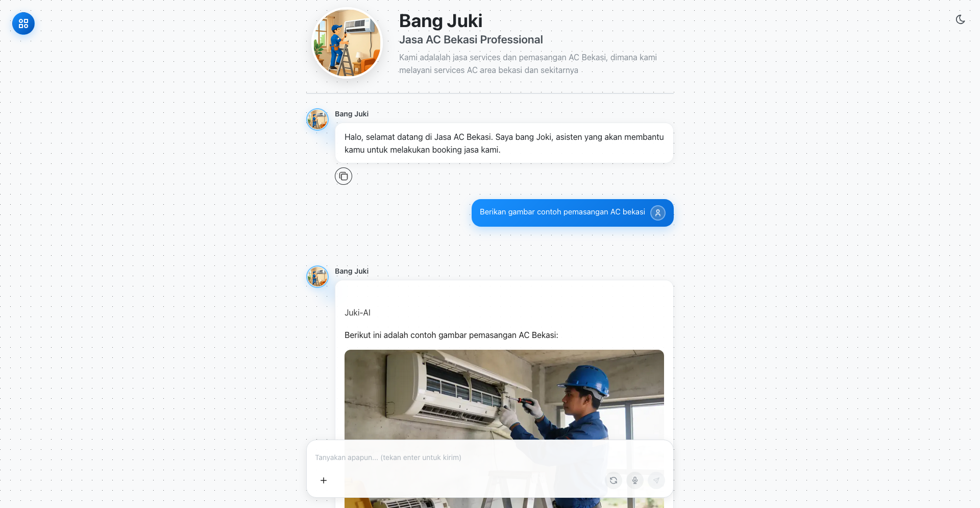
Task: Click the Bang Juki avatar beside the welcome message
Action: (317, 119)
